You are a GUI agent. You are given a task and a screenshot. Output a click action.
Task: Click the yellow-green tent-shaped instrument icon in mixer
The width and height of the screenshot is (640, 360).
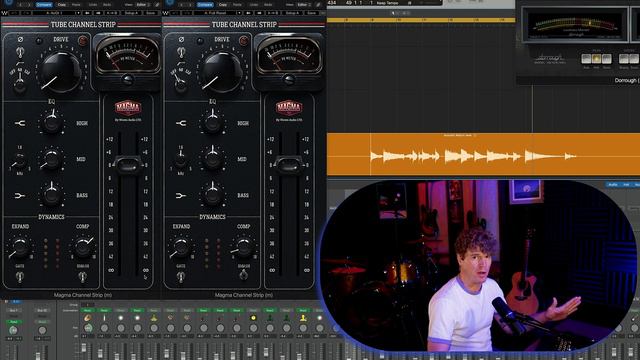[x=154, y=318]
